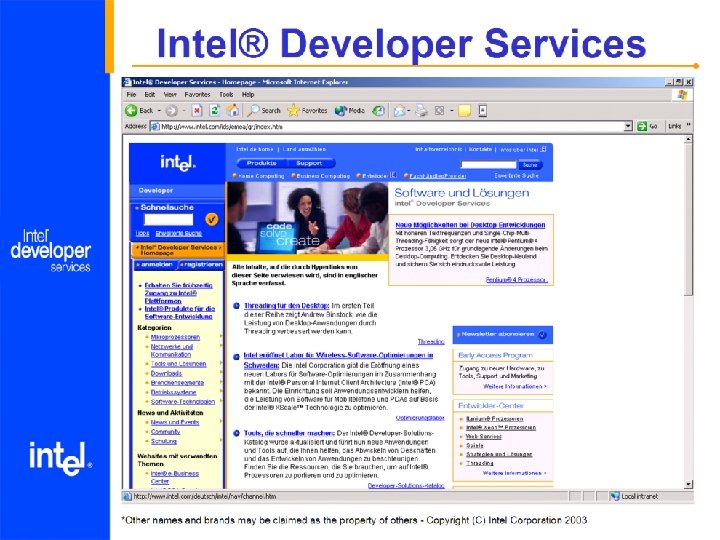Image resolution: width=720 pixels, height=540 pixels.
Task: Open the Community link
Action: click(165, 432)
